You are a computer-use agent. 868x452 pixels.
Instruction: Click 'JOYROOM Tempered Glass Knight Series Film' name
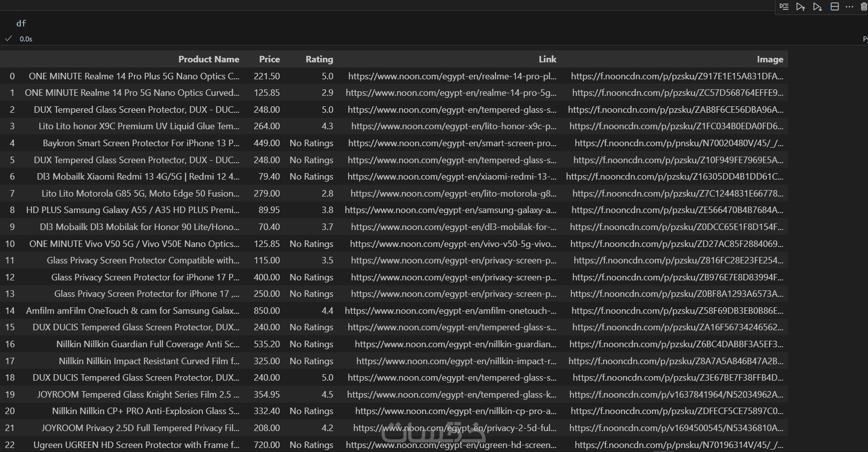(x=138, y=395)
